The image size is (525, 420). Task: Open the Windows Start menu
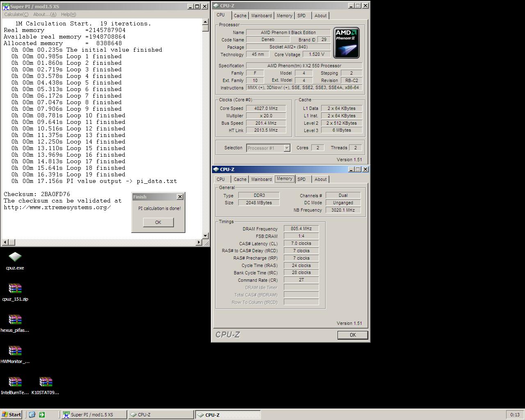tap(11, 415)
